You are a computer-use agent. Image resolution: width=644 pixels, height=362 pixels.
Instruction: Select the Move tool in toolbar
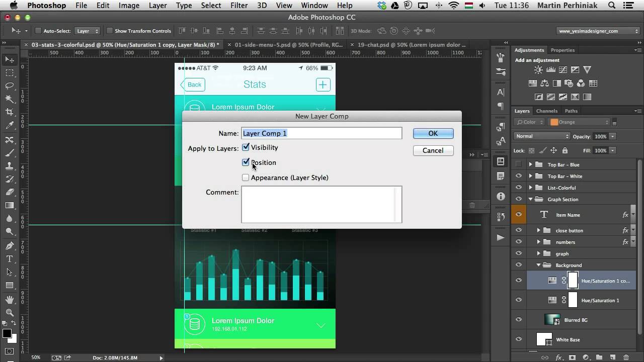tap(10, 60)
